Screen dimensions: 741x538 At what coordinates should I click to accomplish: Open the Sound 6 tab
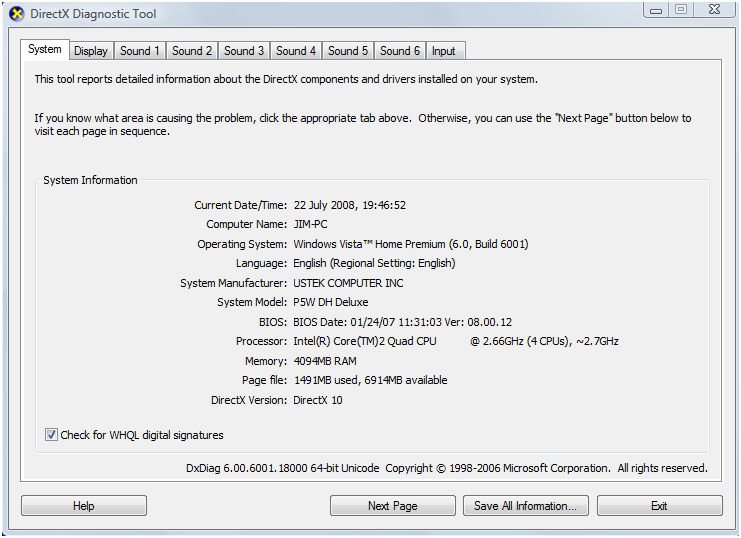pyautogui.click(x=400, y=51)
